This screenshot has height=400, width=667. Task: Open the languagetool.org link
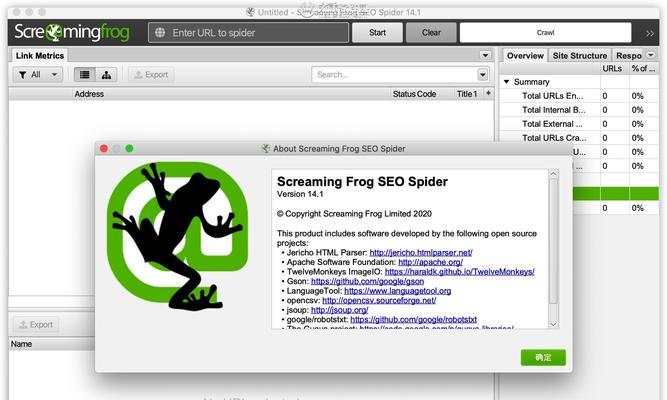coord(397,291)
